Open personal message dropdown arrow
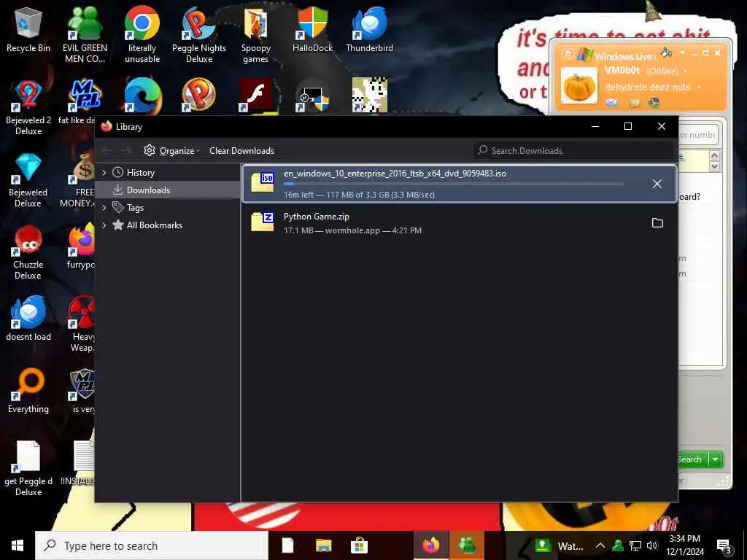The image size is (747, 560). tap(699, 87)
